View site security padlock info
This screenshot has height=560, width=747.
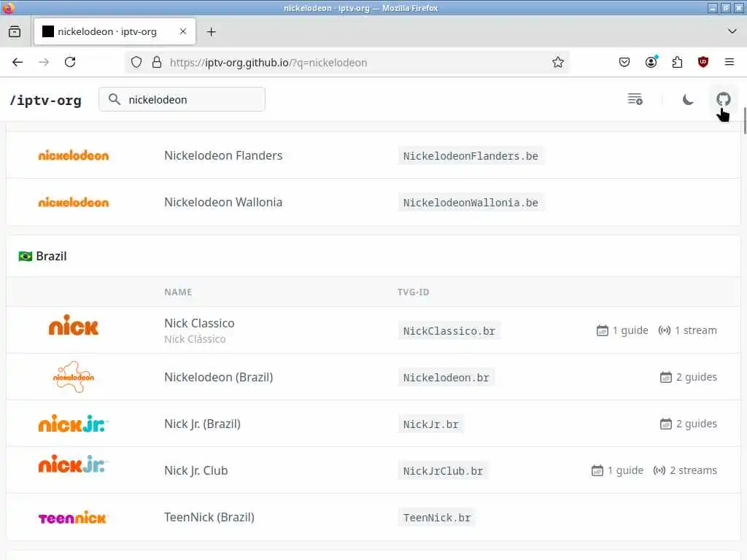pyautogui.click(x=157, y=63)
